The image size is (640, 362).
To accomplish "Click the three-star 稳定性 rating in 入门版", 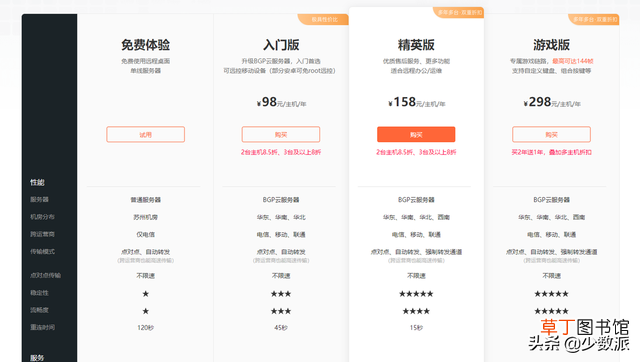I will [x=281, y=294].
